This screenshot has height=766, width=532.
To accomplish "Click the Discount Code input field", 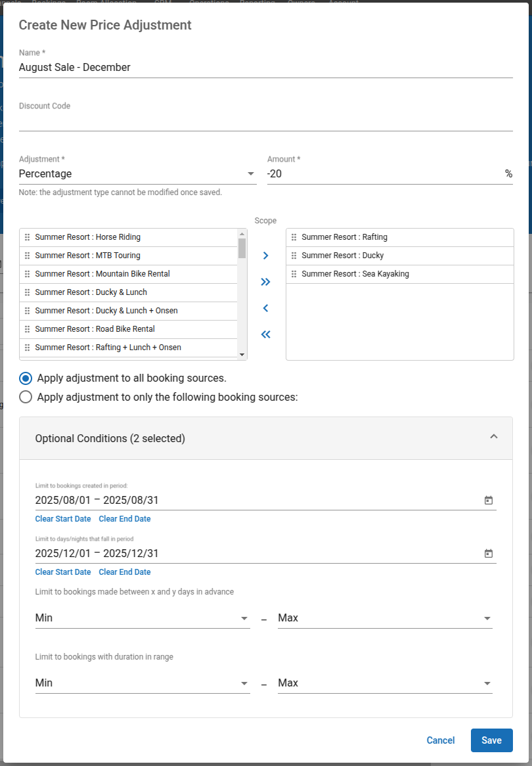I will (x=265, y=122).
